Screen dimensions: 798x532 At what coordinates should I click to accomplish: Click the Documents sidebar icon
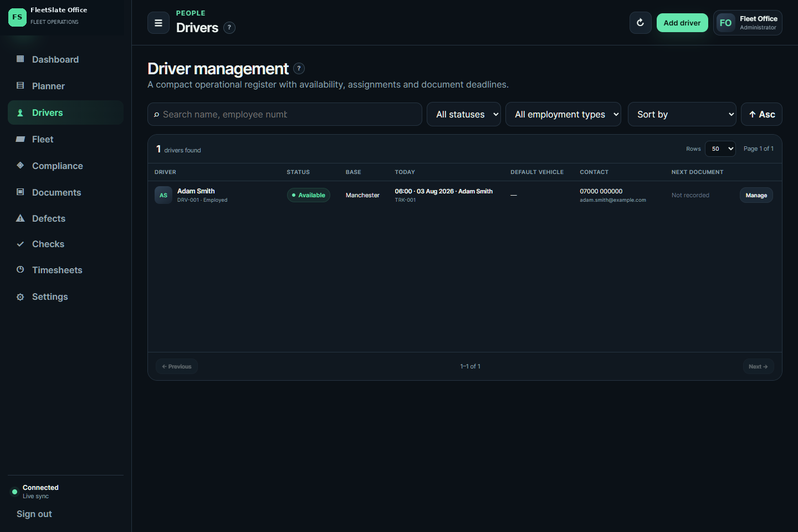pos(21,192)
